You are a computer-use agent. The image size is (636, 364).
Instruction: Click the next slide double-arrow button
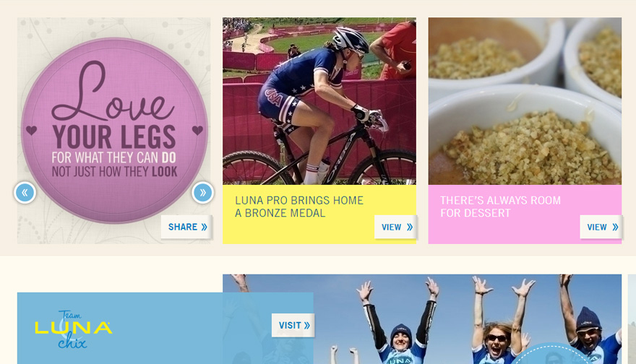[x=202, y=193]
